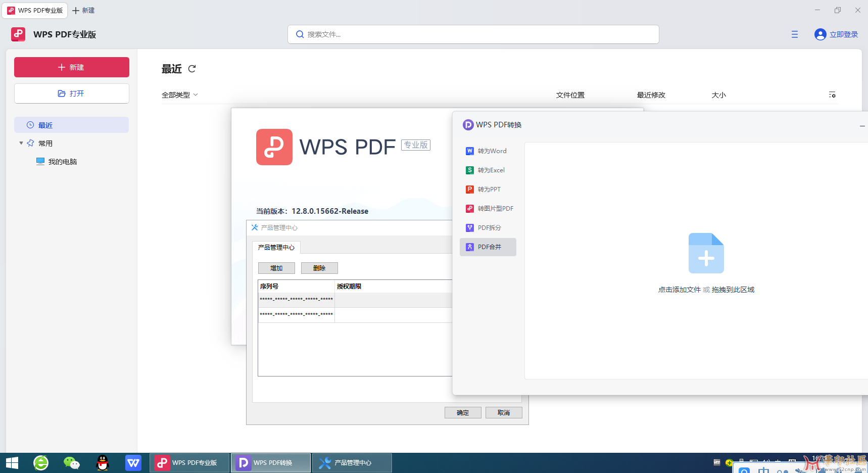Open list display settings icon right of 大小
868x473 pixels.
point(832,94)
